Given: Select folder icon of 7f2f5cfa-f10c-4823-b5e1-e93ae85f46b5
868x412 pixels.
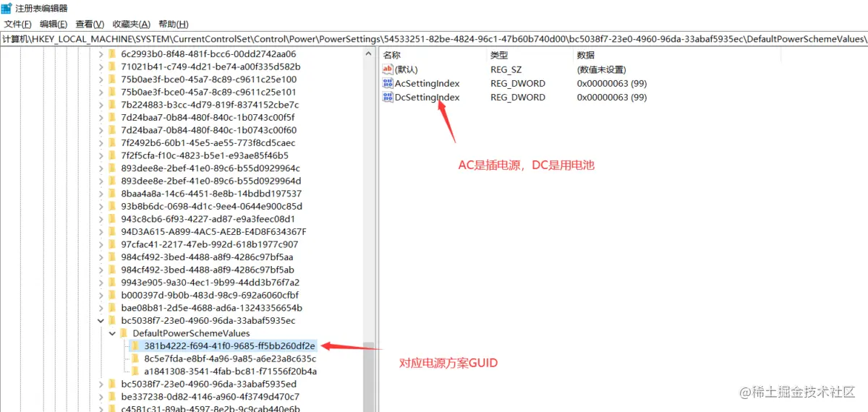Looking at the screenshot, I should (112, 155).
